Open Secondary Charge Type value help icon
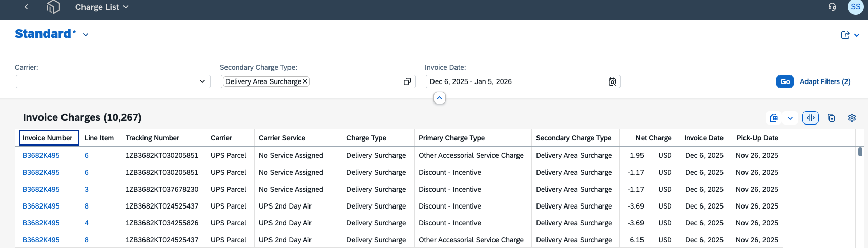 (x=407, y=81)
